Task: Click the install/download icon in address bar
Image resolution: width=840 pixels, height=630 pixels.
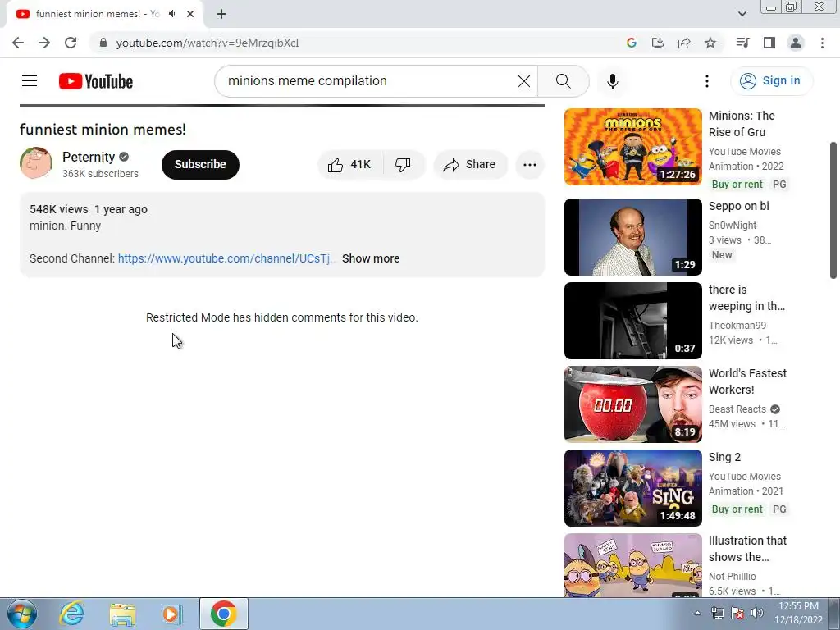Action: point(657,43)
